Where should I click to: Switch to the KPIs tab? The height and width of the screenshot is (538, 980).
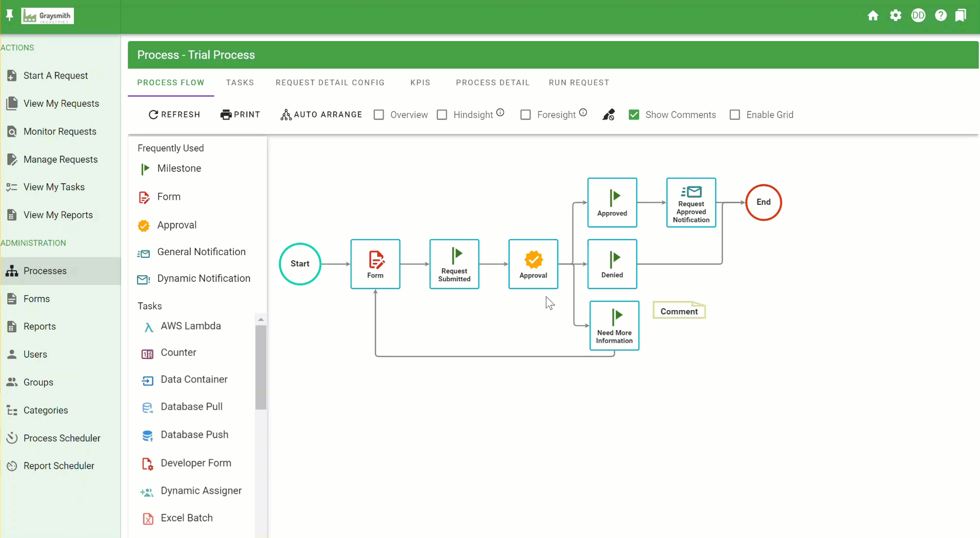[x=420, y=83]
